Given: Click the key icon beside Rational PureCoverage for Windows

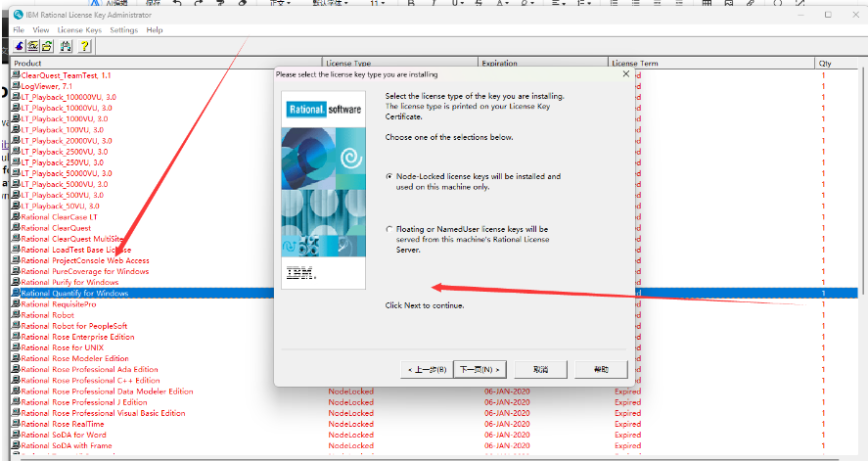Looking at the screenshot, I should pyautogui.click(x=16, y=270).
